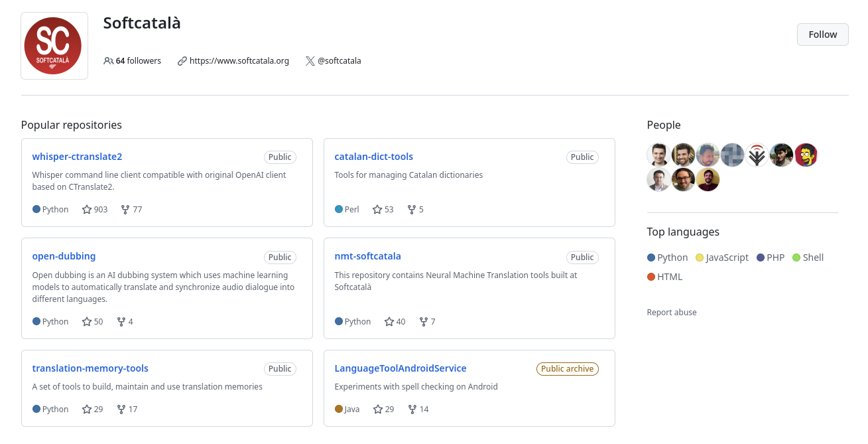Viewport: 868px width, 444px height.
Task: Click the Python label on open-dubbing card
Action: [x=55, y=322]
